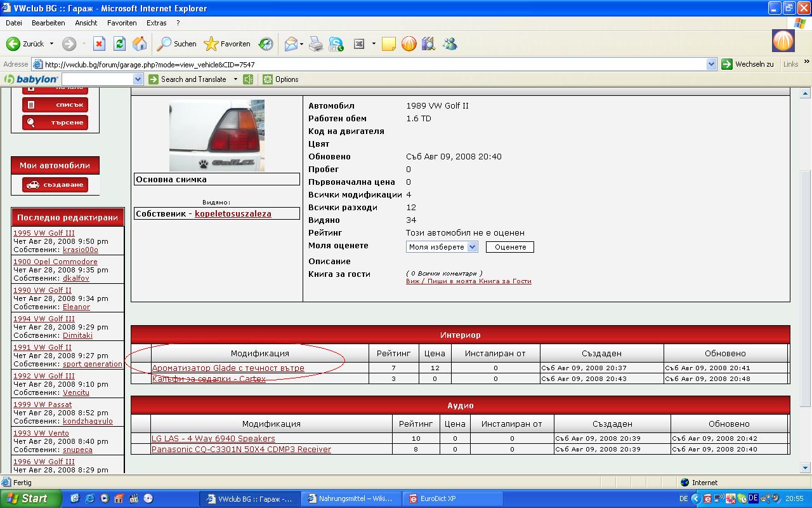Click the 'търсене' sidebar button

click(x=55, y=123)
